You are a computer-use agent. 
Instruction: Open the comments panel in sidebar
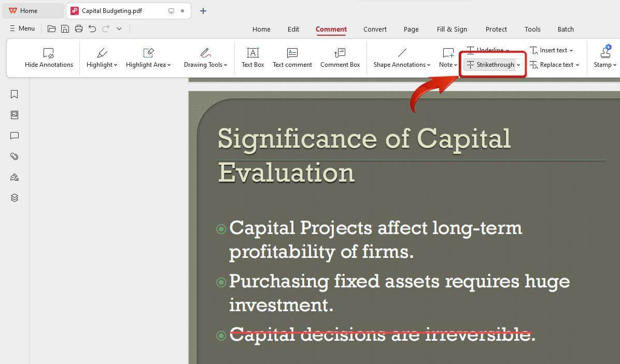pyautogui.click(x=15, y=136)
